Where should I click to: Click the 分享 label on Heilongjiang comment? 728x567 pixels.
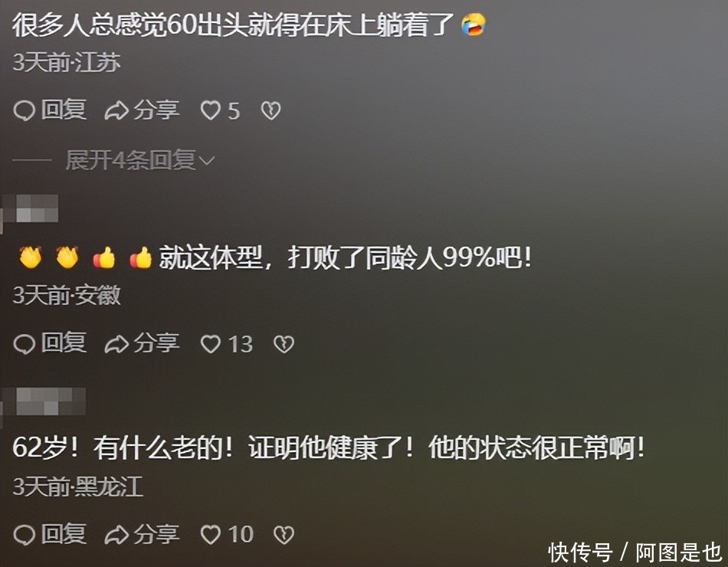click(156, 535)
